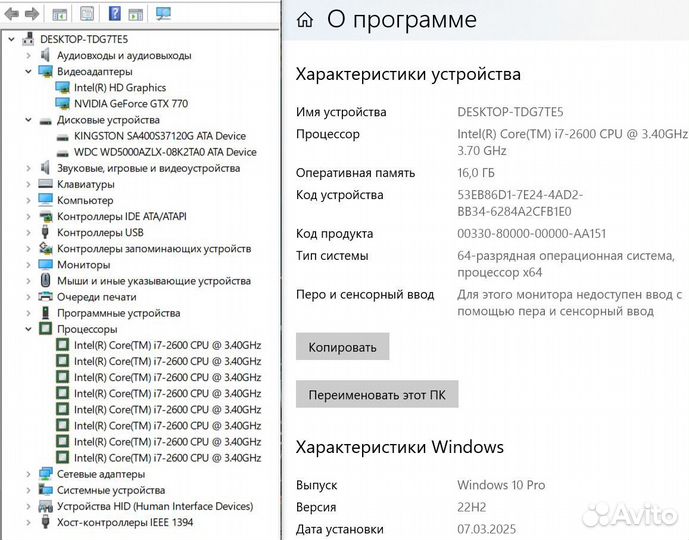The image size is (689, 540).
Task: Click the keyboard icon of 'Клавиатуры'
Action: (x=45, y=184)
